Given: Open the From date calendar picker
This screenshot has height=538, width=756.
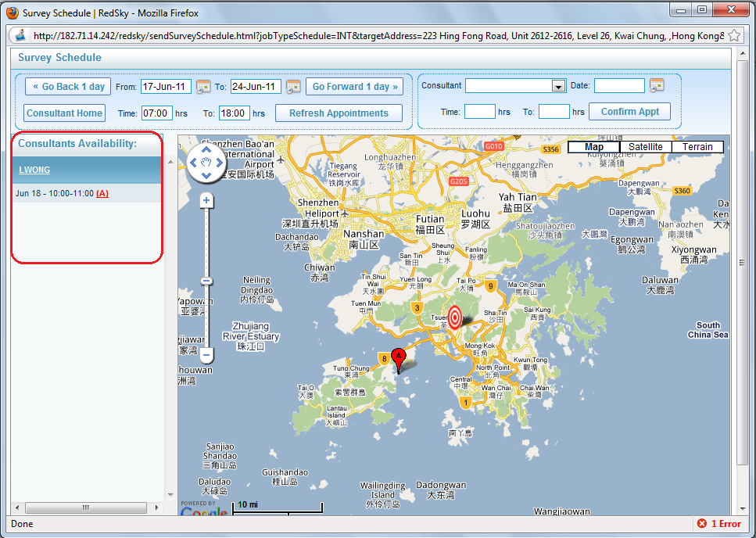Looking at the screenshot, I should pos(203,87).
